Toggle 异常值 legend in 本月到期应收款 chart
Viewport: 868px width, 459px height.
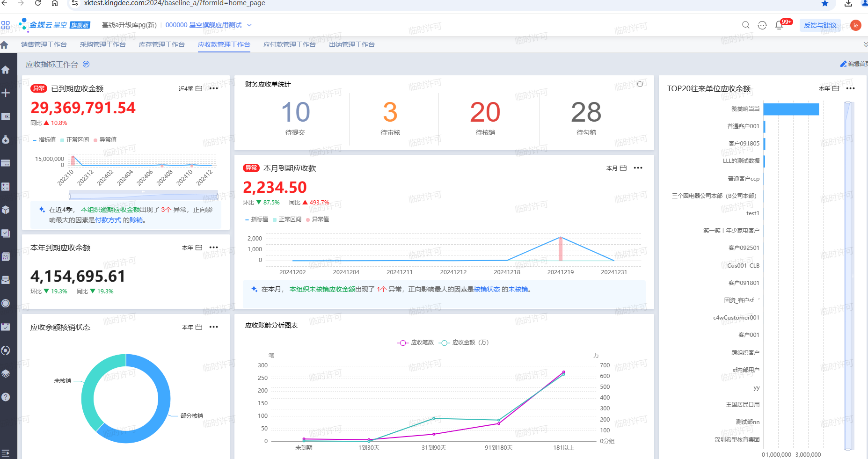[x=318, y=219]
